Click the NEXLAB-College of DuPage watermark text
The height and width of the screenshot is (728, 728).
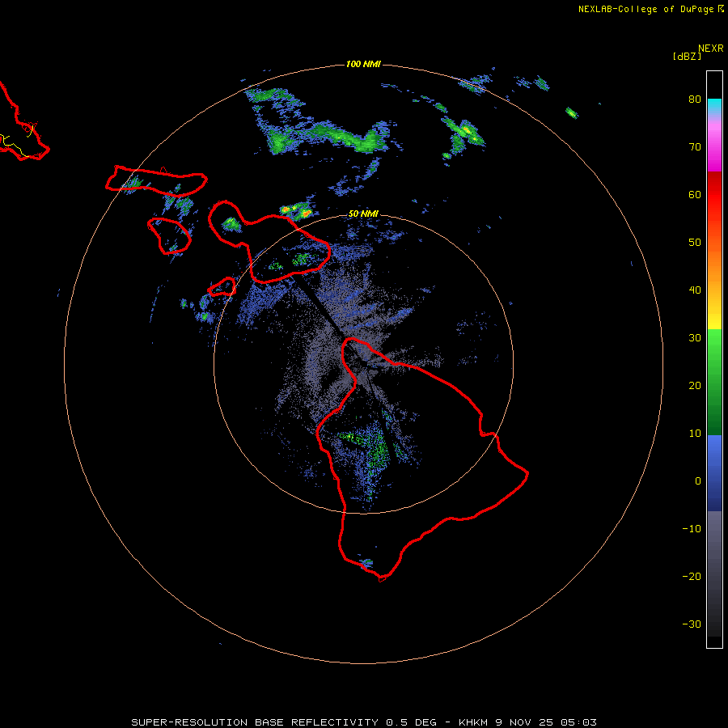coord(645,9)
